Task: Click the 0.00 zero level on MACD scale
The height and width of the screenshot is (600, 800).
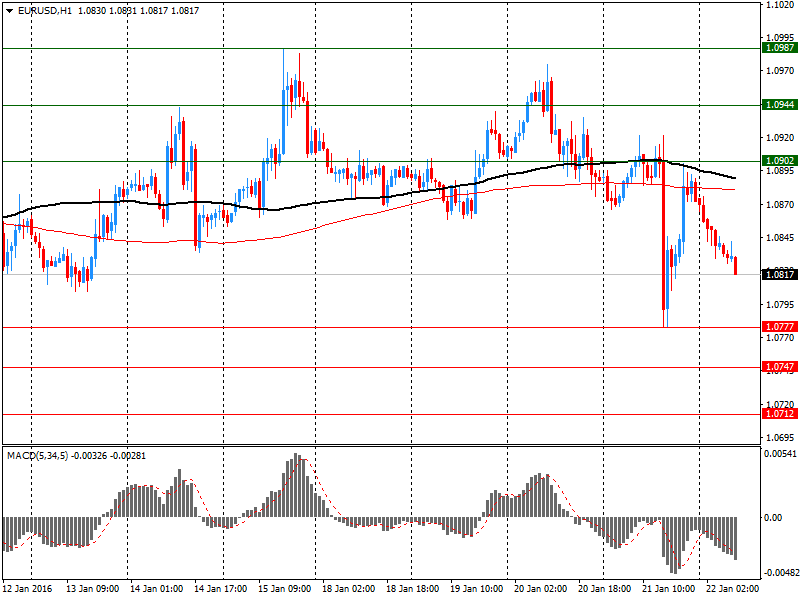Action: click(x=772, y=518)
